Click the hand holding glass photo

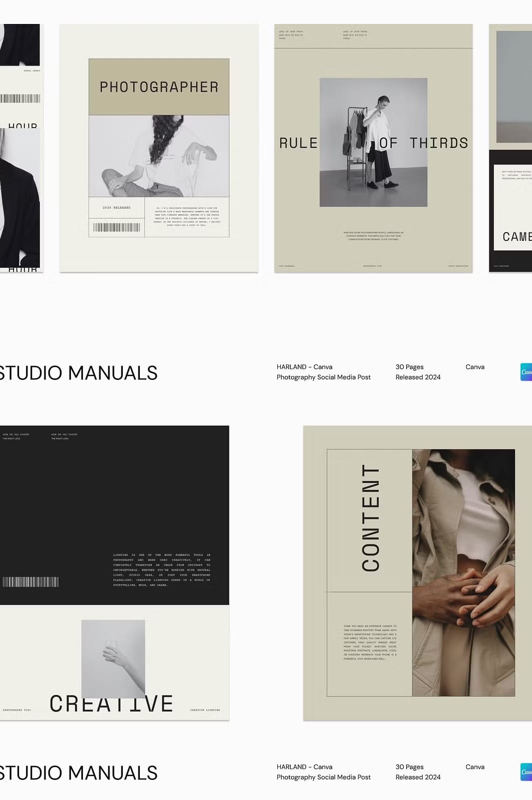click(x=113, y=655)
